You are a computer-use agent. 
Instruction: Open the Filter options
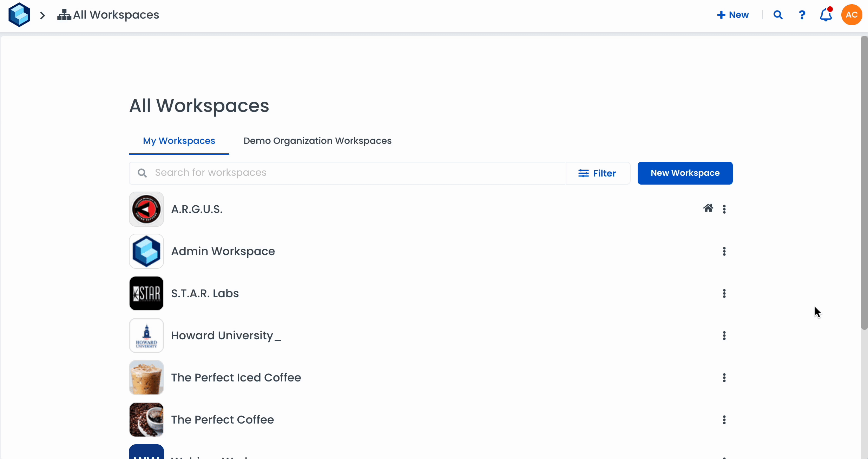point(597,173)
